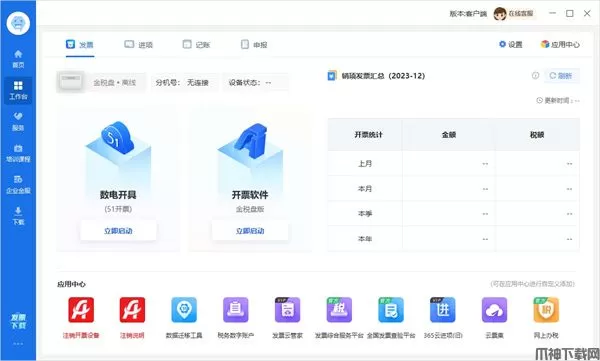Viewport: 600px width, 361px height.
Task: Click the 设备状态 field
Action: (255, 82)
